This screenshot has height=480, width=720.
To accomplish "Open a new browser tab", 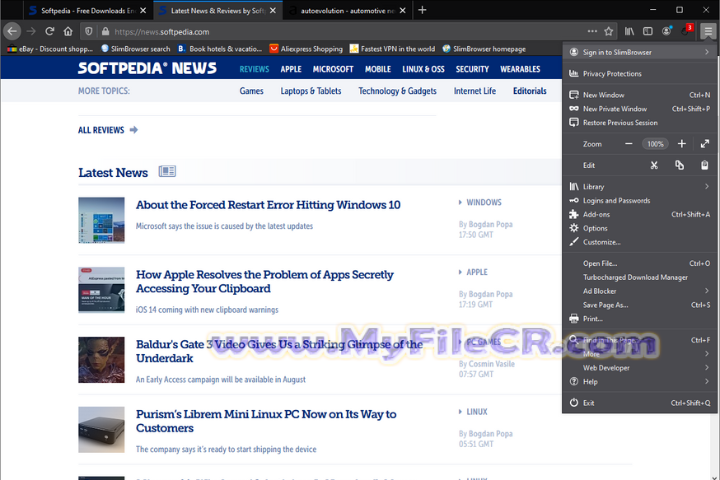I will [x=422, y=10].
